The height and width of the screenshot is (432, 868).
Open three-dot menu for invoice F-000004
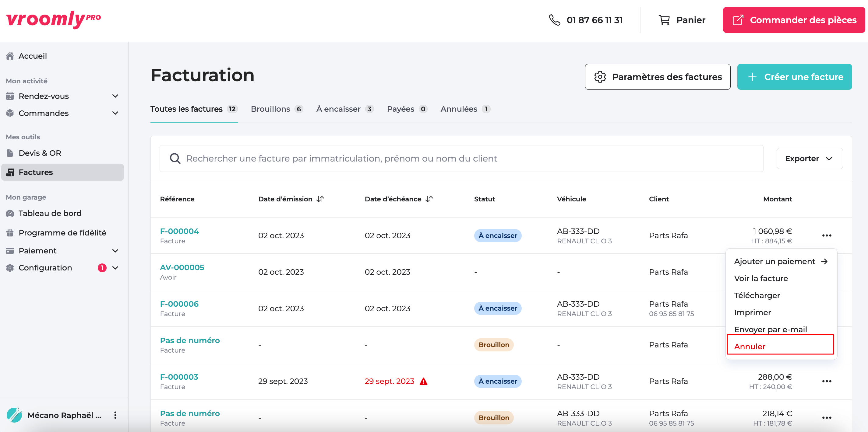[x=827, y=236]
